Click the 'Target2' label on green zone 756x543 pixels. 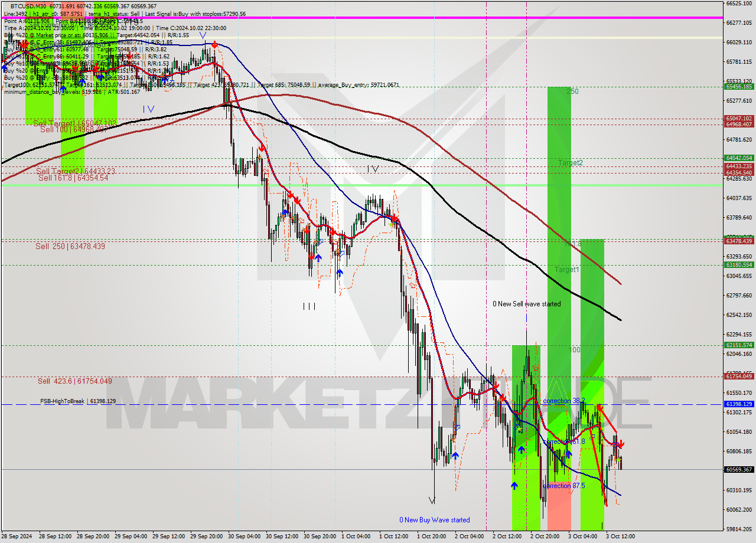pyautogui.click(x=571, y=162)
